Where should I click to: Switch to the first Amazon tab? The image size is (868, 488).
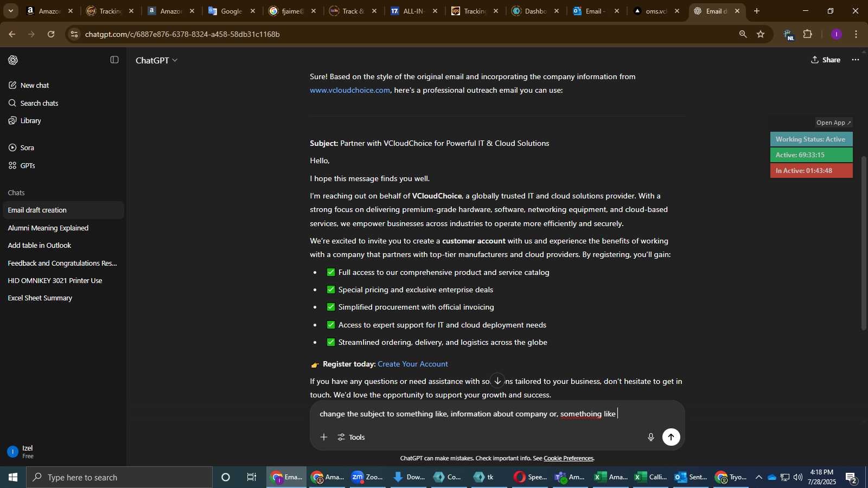coord(50,11)
